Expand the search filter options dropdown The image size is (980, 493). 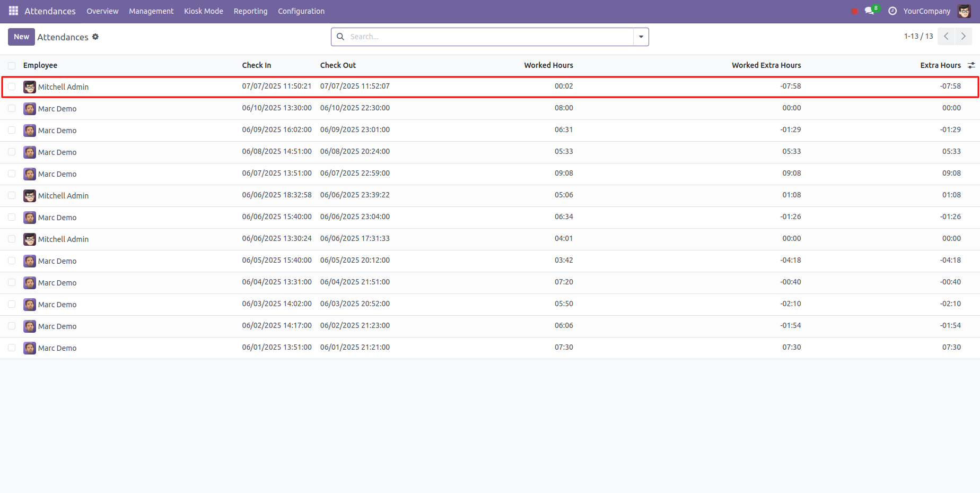point(641,37)
